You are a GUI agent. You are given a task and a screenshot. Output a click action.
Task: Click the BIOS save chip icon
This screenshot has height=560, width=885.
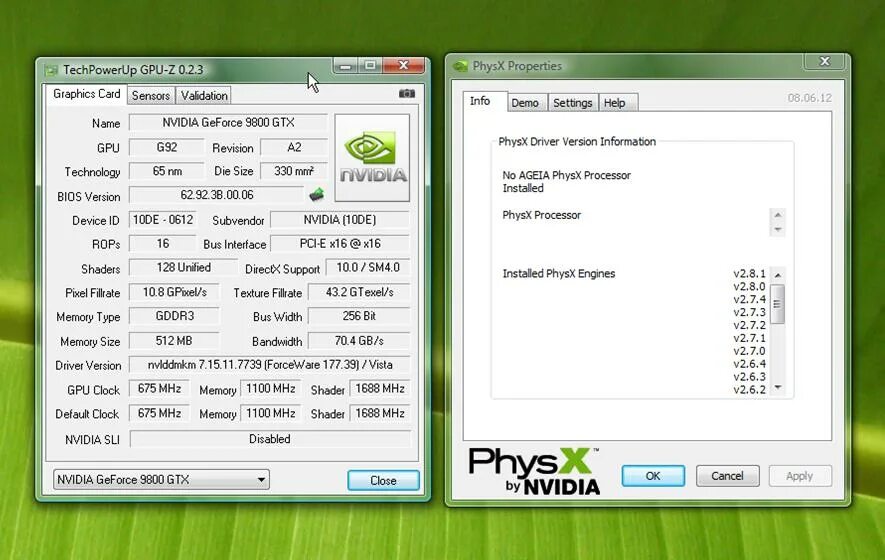coord(317,195)
